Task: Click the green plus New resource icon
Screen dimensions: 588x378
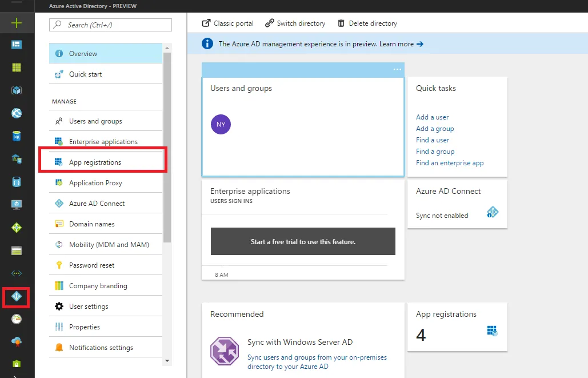Action: [x=17, y=23]
